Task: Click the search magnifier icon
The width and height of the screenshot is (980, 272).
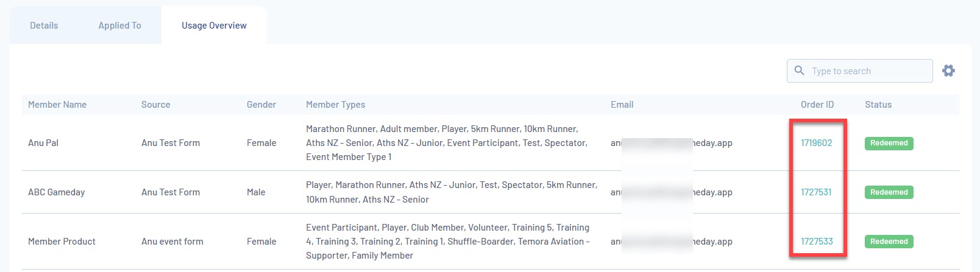Action: [799, 71]
